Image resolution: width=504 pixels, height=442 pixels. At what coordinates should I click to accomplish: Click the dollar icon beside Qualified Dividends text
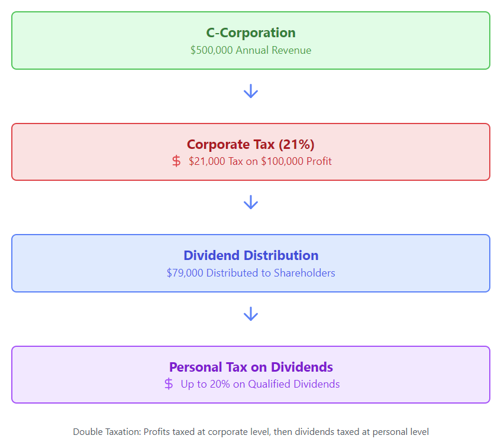click(169, 384)
